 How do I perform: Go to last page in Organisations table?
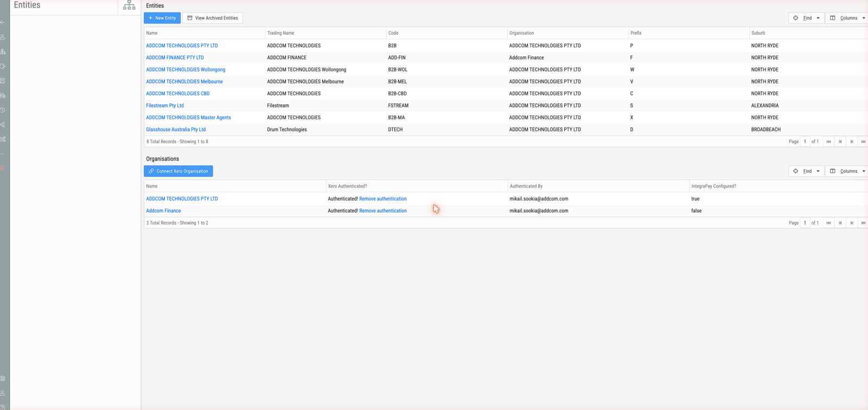pyautogui.click(x=863, y=223)
